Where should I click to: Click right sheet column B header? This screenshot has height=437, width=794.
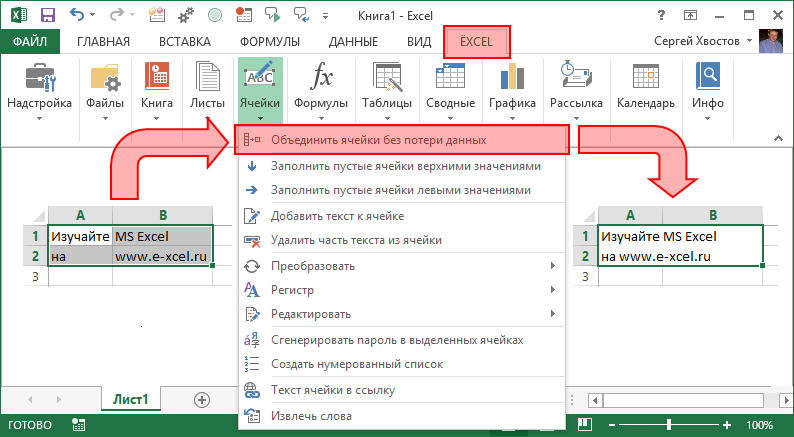712,215
